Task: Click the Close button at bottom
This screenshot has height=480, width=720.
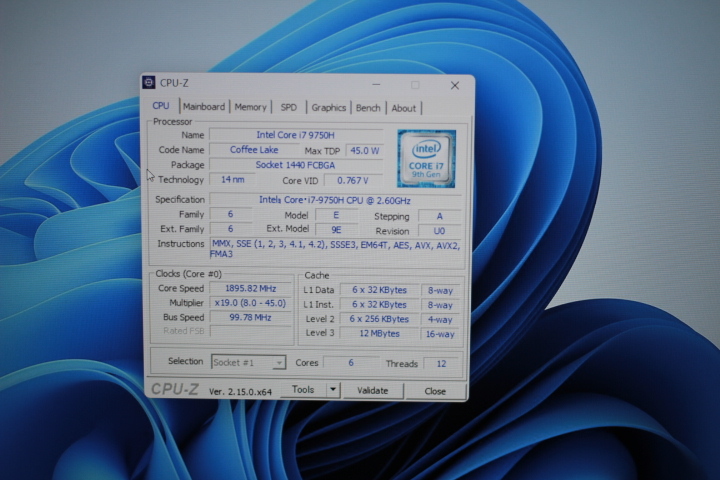Action: pos(435,391)
